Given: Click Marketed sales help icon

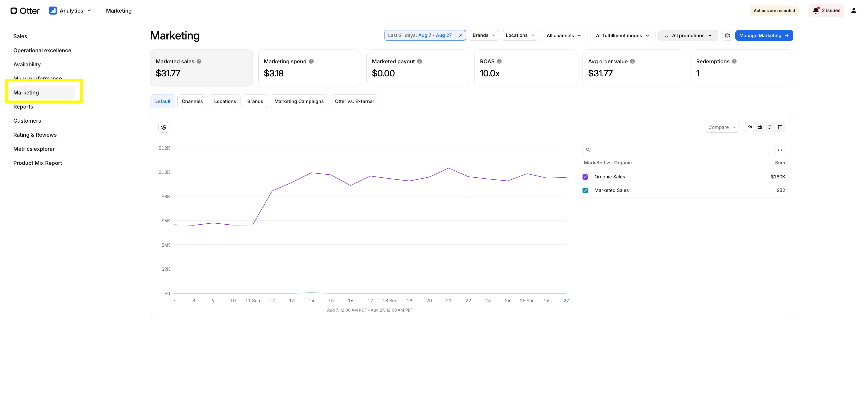Looking at the screenshot, I should pos(199,61).
